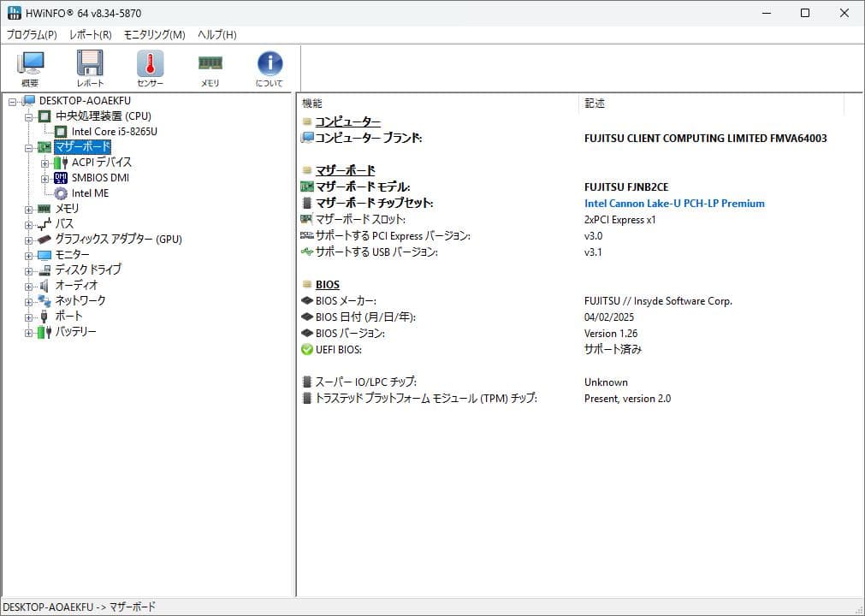This screenshot has height=616, width=865.
Task: Click the ネットワーク network icon
Action: tap(44, 301)
